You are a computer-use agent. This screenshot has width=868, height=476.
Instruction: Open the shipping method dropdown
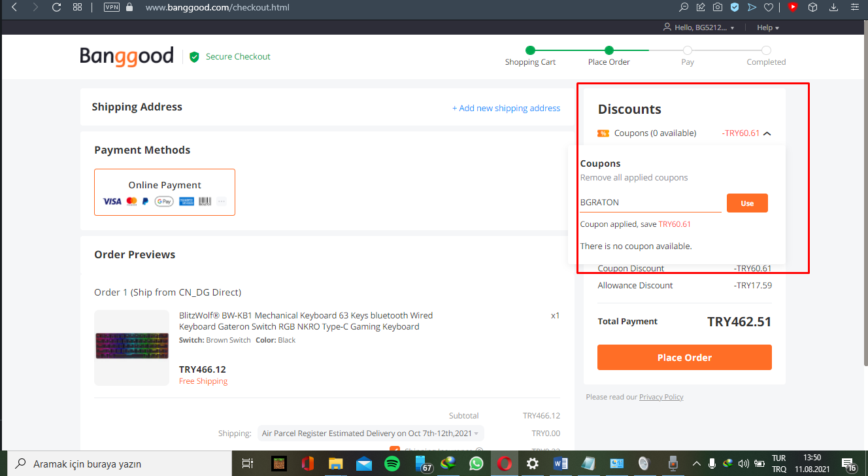pos(371,433)
